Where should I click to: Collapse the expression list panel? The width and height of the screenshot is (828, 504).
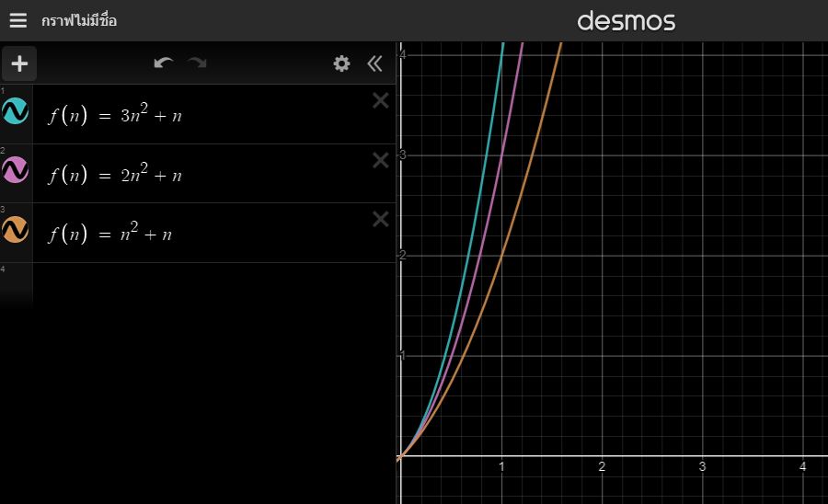click(x=374, y=63)
